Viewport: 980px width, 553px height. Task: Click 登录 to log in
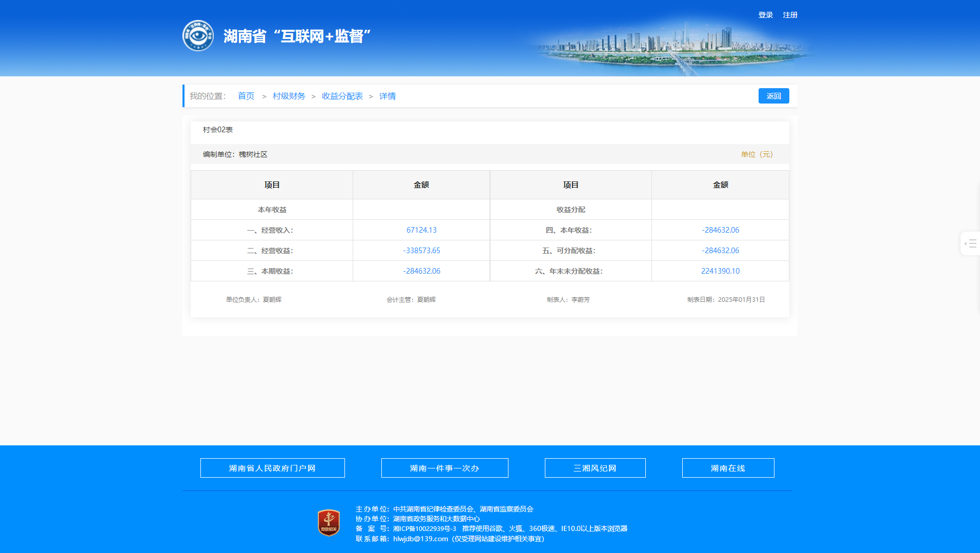pyautogui.click(x=766, y=15)
